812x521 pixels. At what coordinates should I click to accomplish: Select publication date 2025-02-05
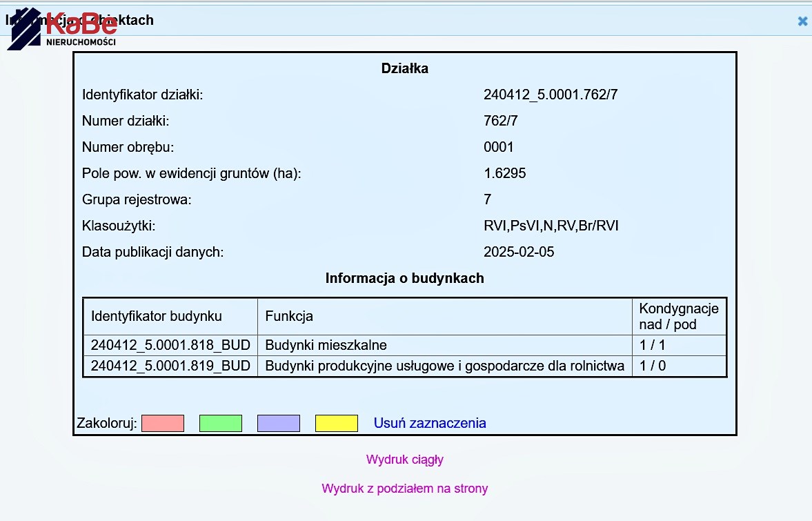[x=519, y=252]
